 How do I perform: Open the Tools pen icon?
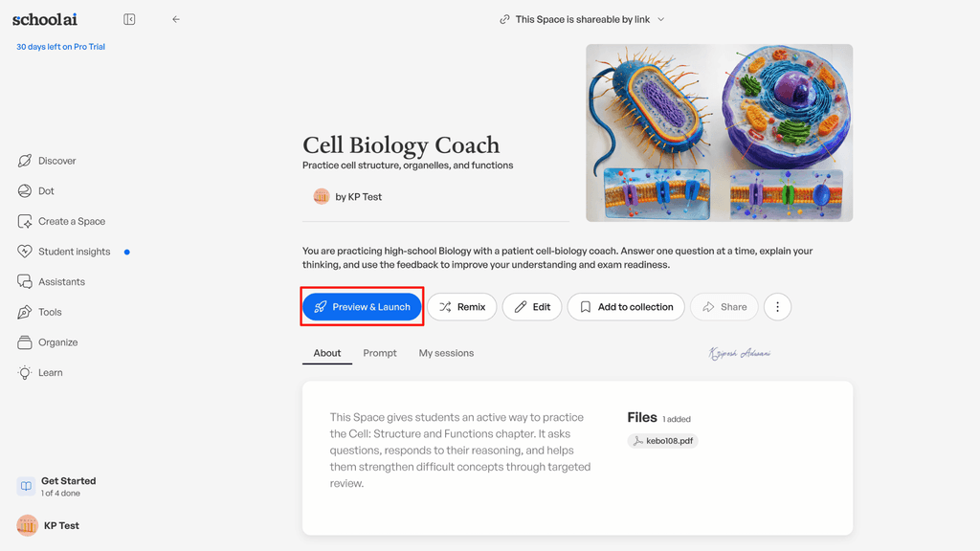pyautogui.click(x=24, y=313)
